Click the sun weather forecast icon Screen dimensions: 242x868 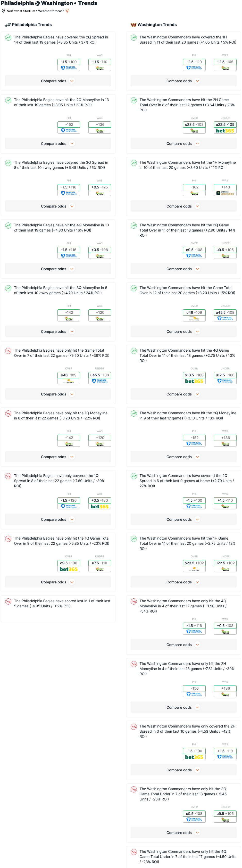pyautogui.click(x=68, y=11)
